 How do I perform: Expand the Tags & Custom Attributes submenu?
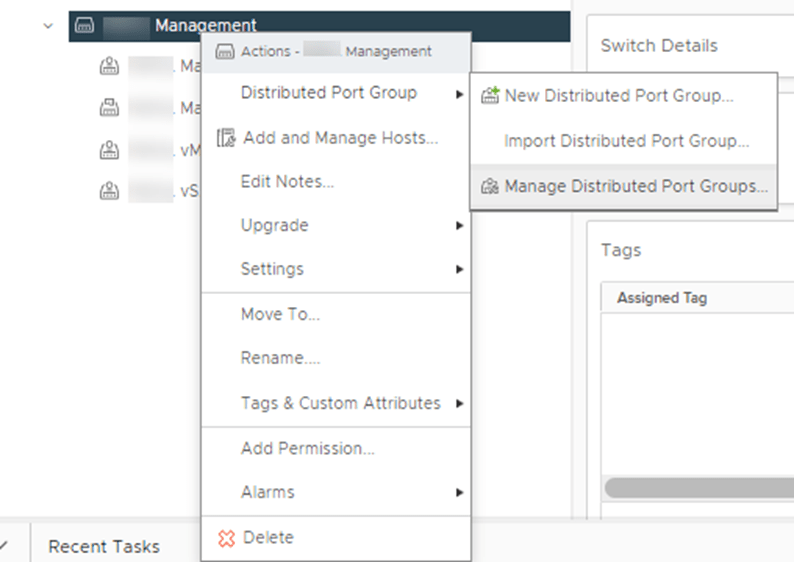point(459,404)
